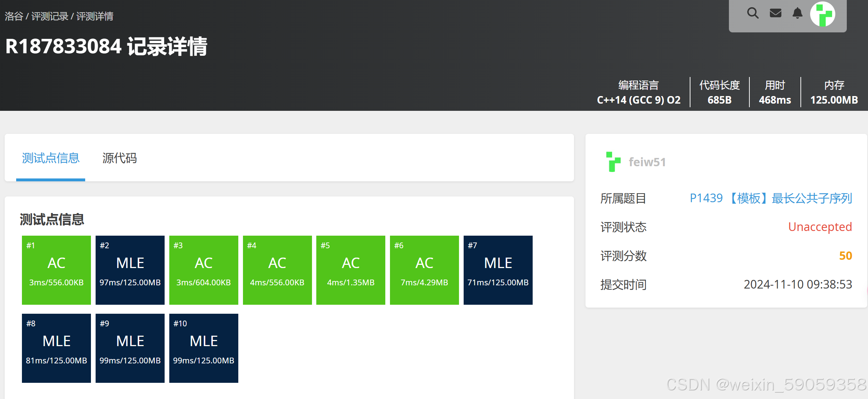The width and height of the screenshot is (868, 399).
Task: Select test case #5 with 4ms/1.35MB
Action: 350,270
